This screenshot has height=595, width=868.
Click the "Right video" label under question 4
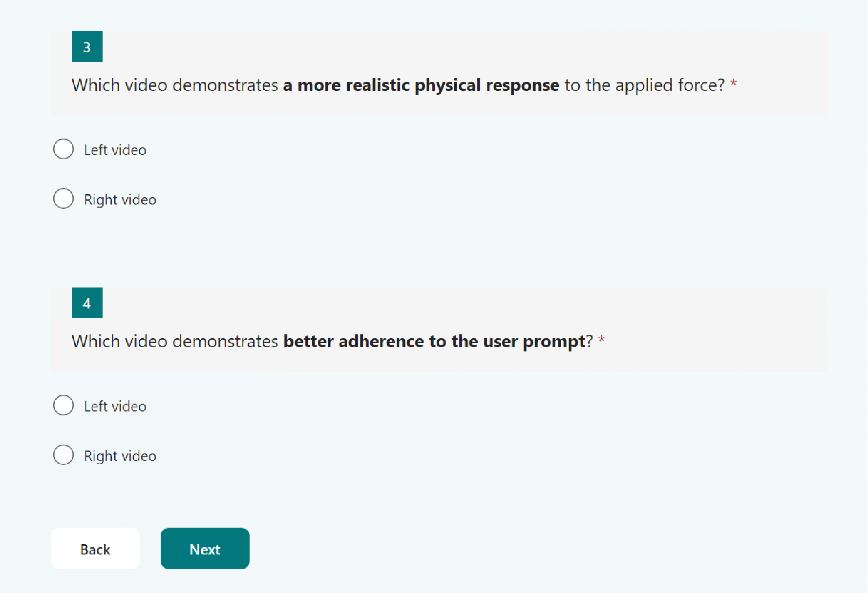pos(120,456)
